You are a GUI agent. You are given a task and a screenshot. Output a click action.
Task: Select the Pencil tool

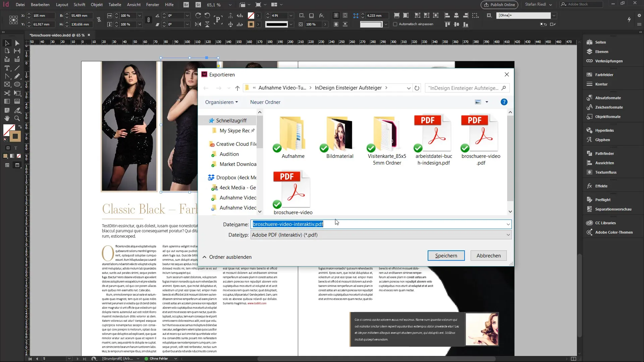(17, 76)
